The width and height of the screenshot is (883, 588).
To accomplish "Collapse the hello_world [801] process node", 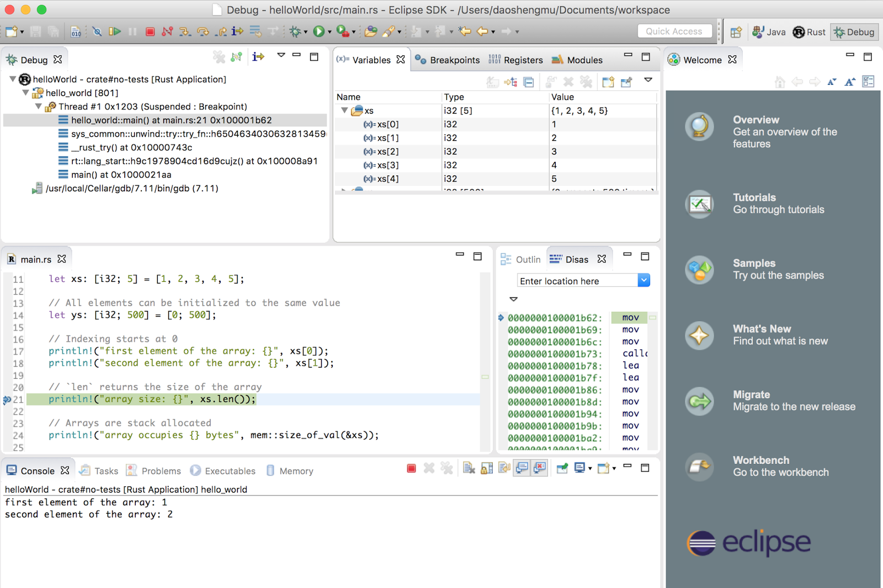I will click(25, 93).
